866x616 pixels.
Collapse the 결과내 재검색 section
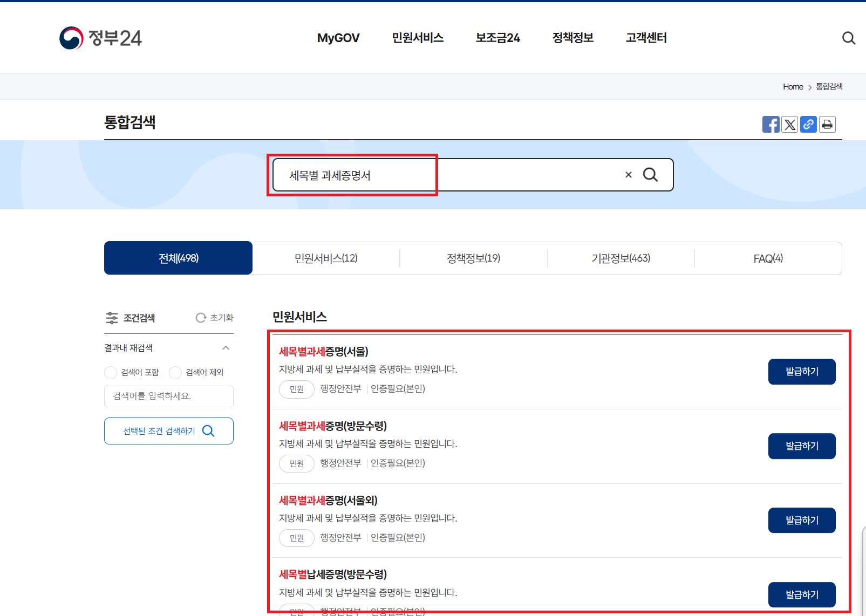point(226,348)
